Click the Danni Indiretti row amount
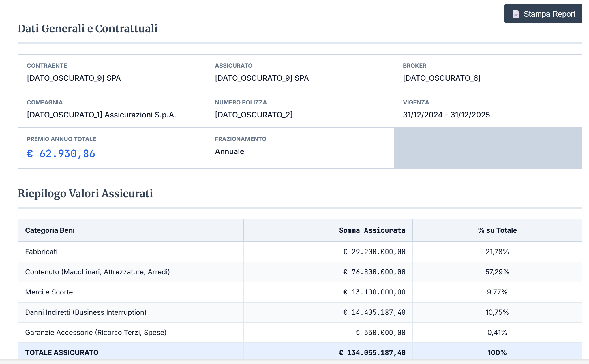 tap(374, 312)
